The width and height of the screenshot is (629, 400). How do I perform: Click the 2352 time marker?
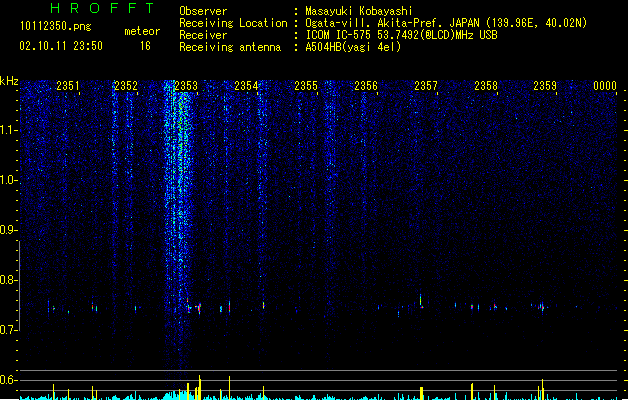click(x=126, y=86)
